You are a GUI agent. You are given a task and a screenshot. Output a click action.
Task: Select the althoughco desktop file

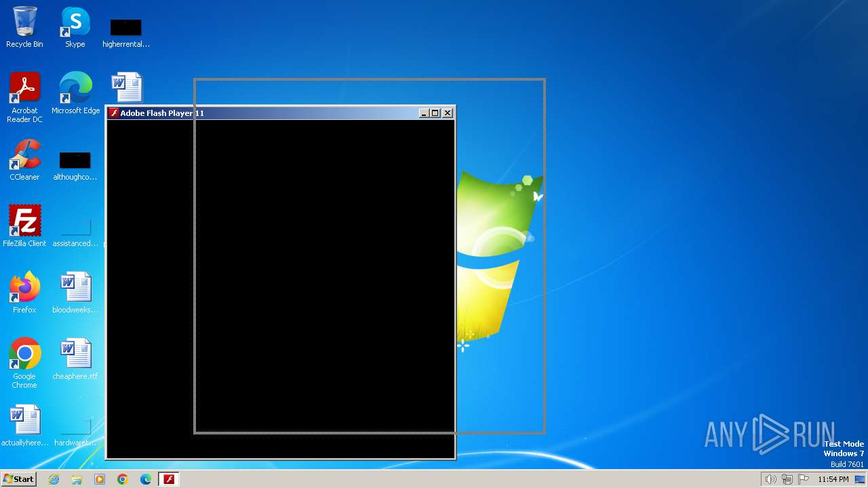click(75, 166)
